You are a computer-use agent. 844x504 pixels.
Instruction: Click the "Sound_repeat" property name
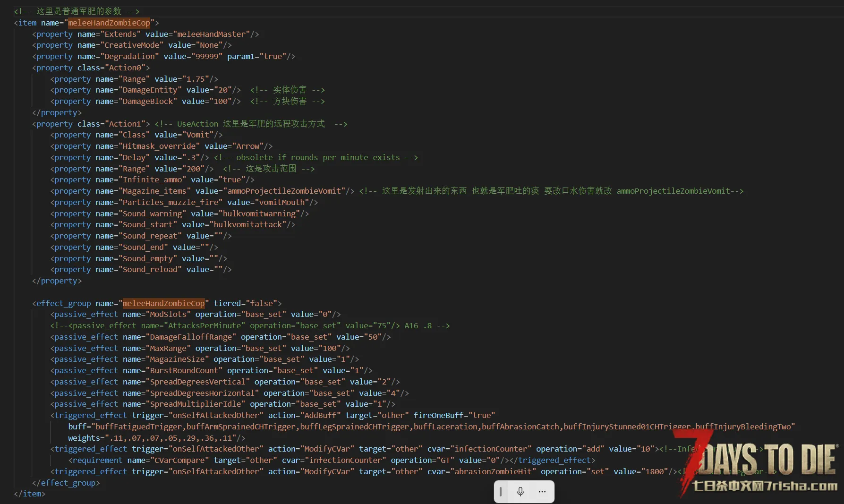[x=150, y=236]
